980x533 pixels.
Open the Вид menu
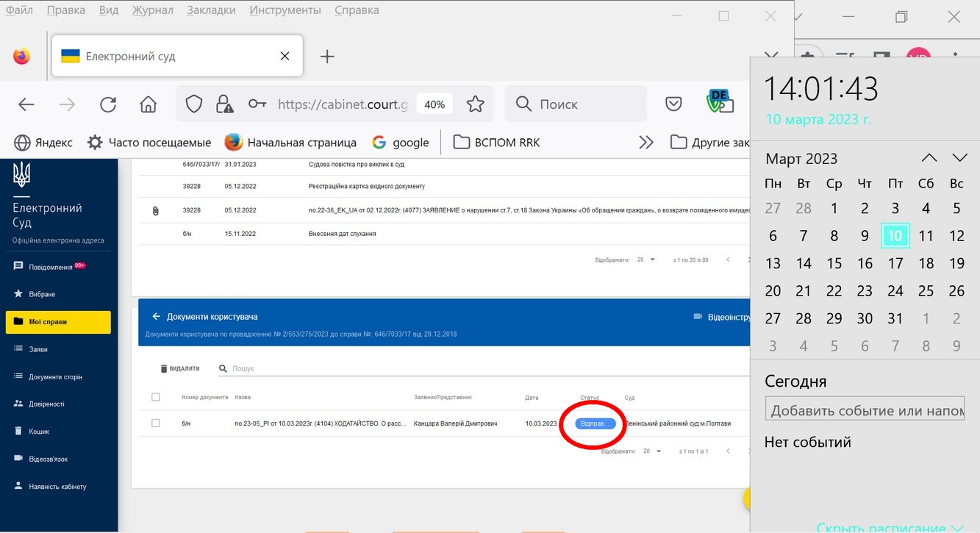click(109, 10)
